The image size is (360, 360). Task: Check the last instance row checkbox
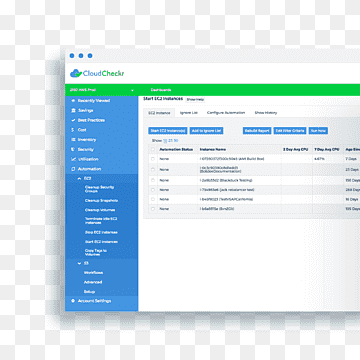[153, 209]
